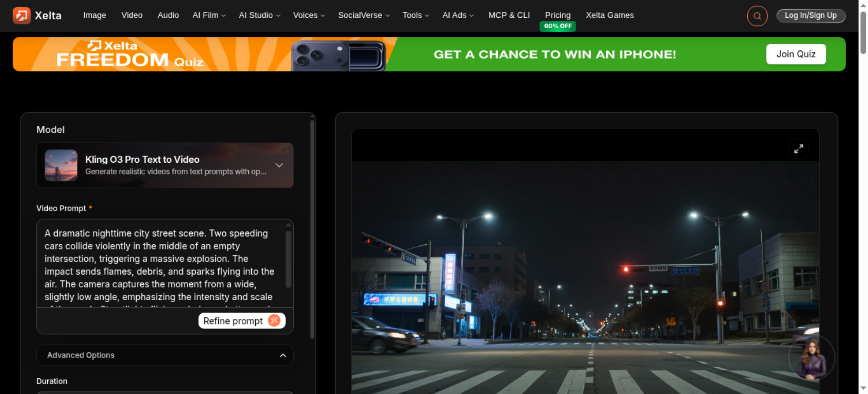Open the Tools dropdown menu

coord(415,15)
